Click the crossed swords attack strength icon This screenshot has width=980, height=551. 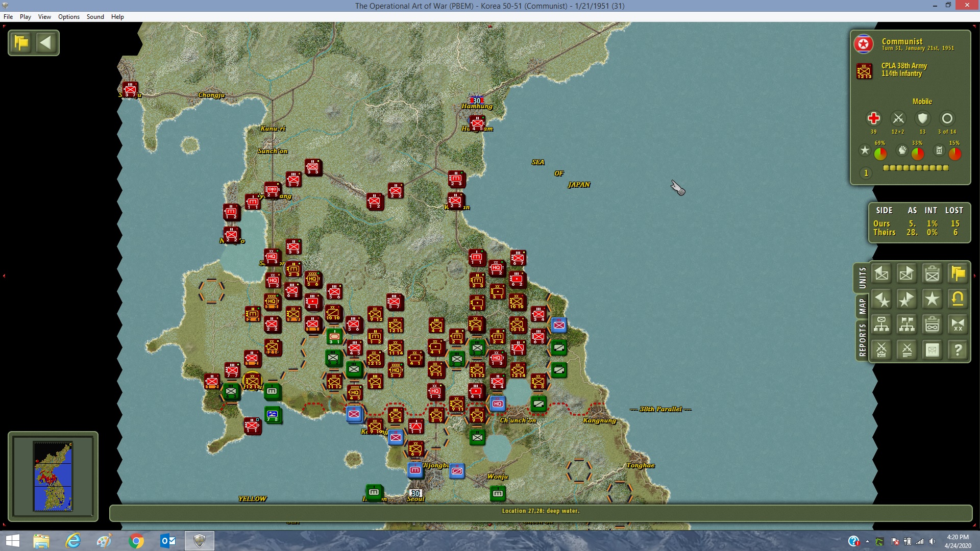pyautogui.click(x=898, y=119)
